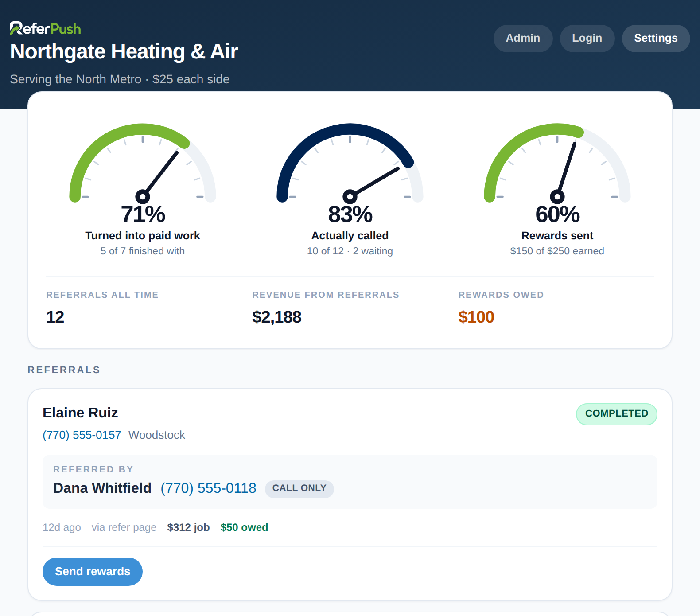The width and height of the screenshot is (700, 616).
Task: Click the Elaine Ruiz name
Action: click(x=80, y=413)
